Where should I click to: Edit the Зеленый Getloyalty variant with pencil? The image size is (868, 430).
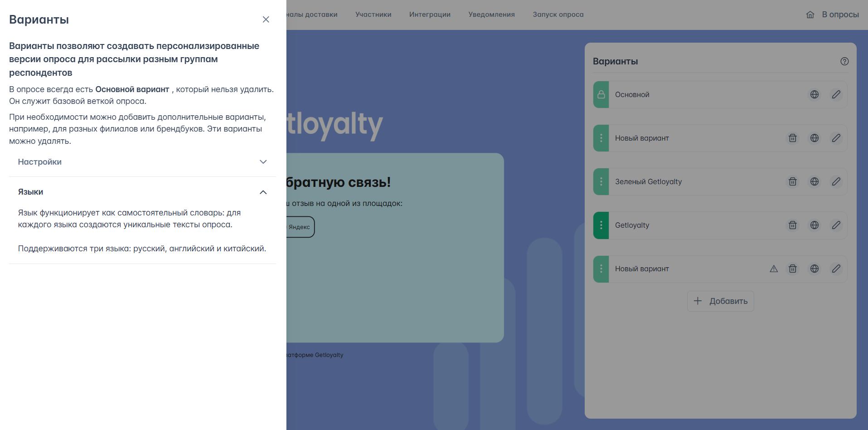[x=836, y=181]
